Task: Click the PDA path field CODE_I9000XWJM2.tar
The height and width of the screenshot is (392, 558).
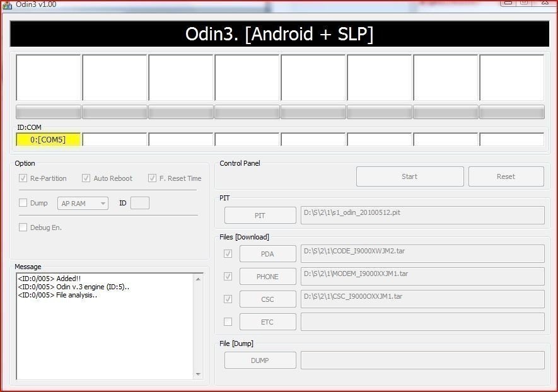Action: click(x=422, y=253)
